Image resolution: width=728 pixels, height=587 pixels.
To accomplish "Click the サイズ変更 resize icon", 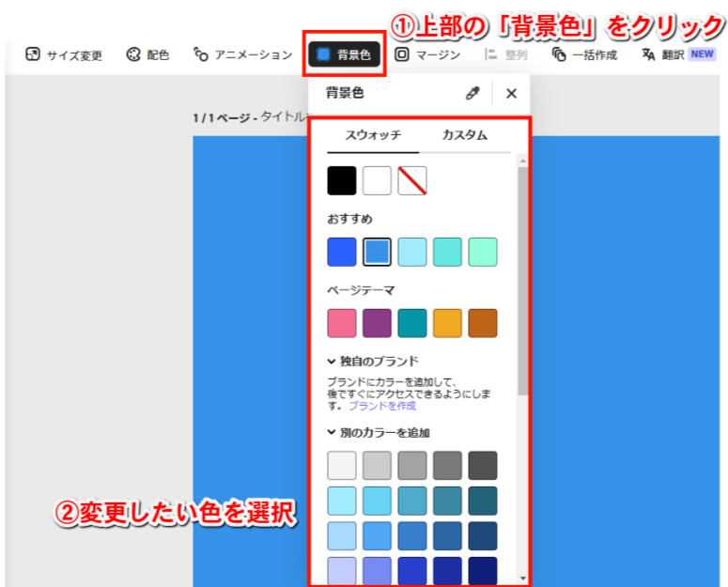I will pyautogui.click(x=33, y=55).
